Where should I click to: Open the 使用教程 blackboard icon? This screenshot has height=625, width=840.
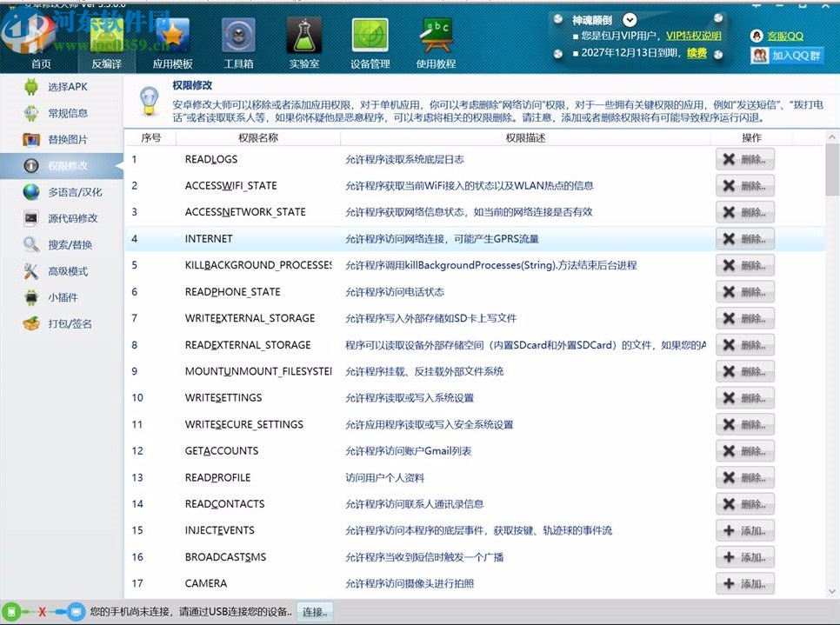(436, 37)
